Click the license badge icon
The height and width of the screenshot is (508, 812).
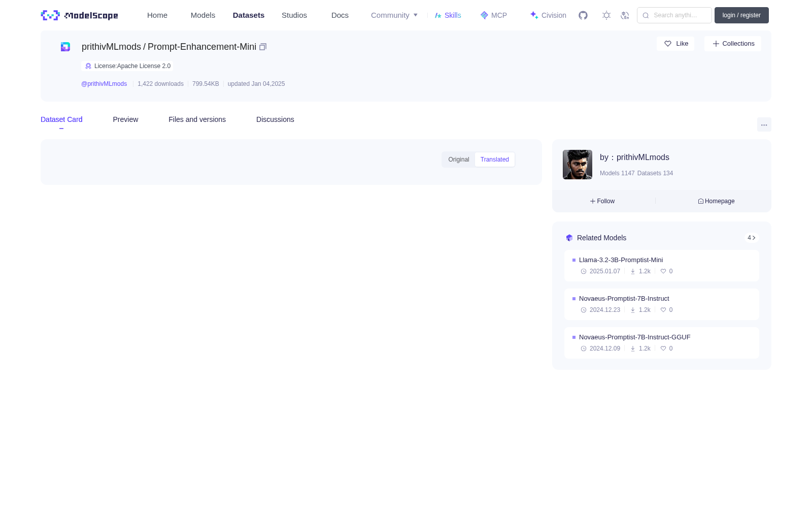pyautogui.click(x=88, y=66)
